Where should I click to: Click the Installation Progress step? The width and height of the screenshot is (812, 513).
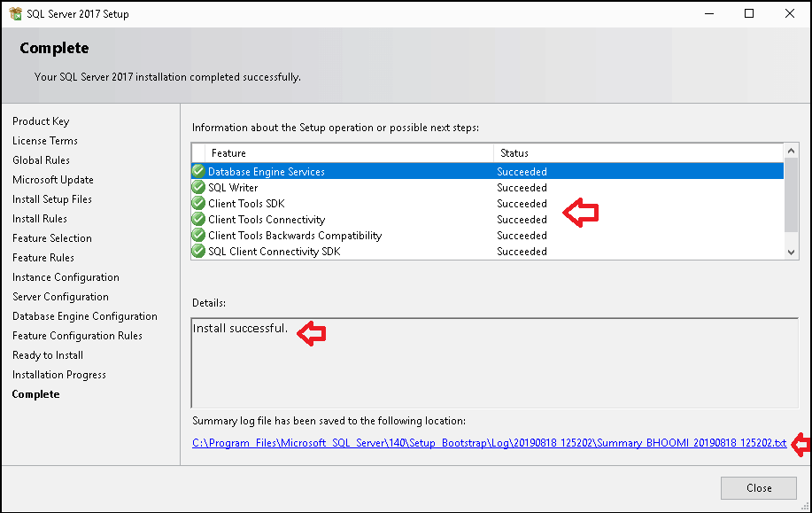coord(59,375)
